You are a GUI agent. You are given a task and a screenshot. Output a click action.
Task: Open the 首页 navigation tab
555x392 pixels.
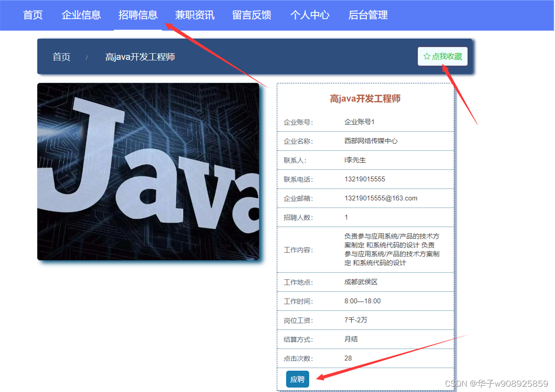point(33,15)
